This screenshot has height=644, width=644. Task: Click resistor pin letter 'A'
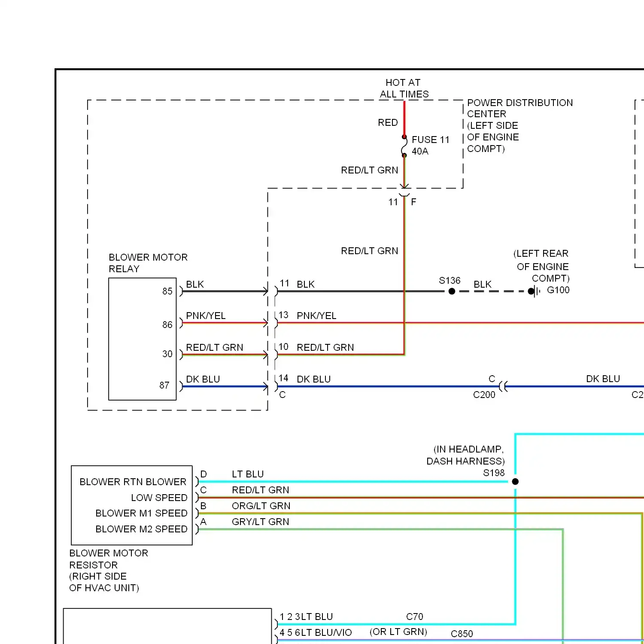(x=204, y=522)
